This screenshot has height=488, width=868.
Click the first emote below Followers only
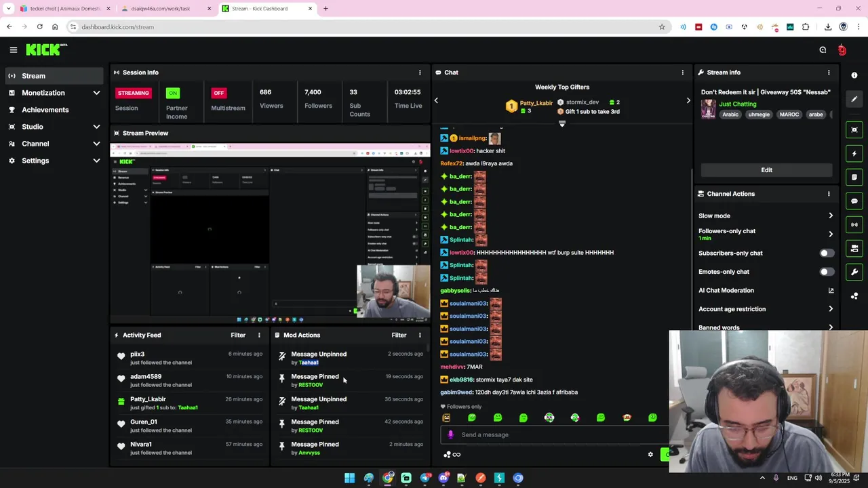[x=446, y=418]
